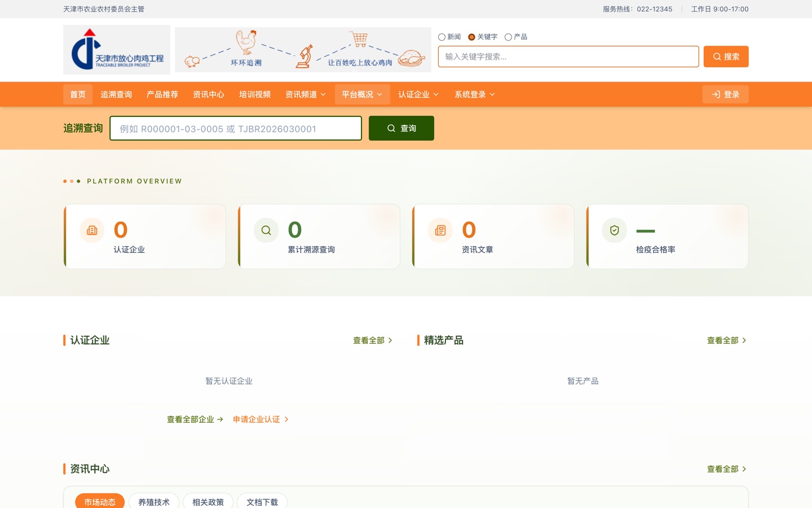The height and width of the screenshot is (508, 812).
Task: Click the 服务热线 022-12345 text
Action: 637,9
